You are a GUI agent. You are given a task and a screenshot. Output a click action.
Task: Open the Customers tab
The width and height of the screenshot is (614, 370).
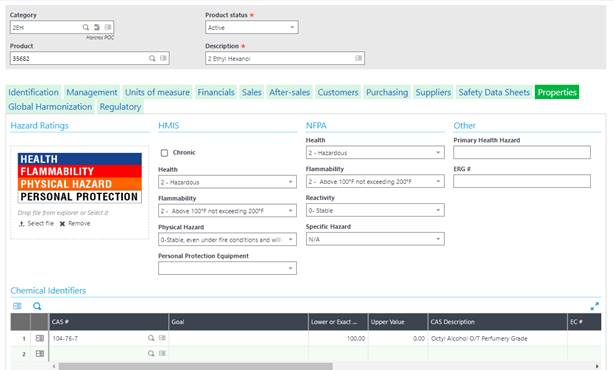tap(338, 92)
